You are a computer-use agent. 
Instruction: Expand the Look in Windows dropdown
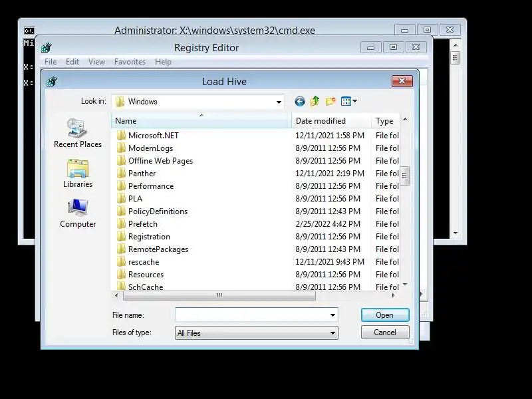coord(279,102)
